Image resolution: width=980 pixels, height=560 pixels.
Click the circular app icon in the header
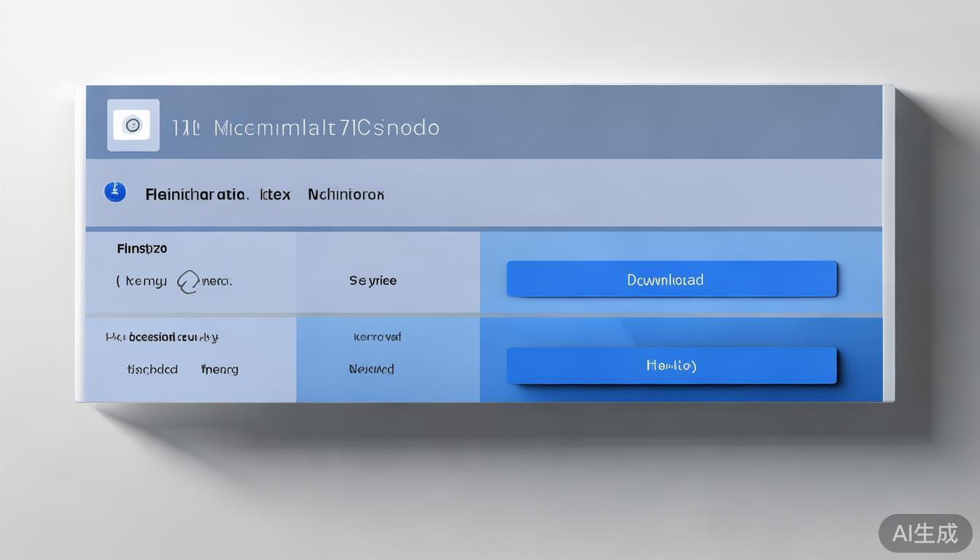click(133, 125)
